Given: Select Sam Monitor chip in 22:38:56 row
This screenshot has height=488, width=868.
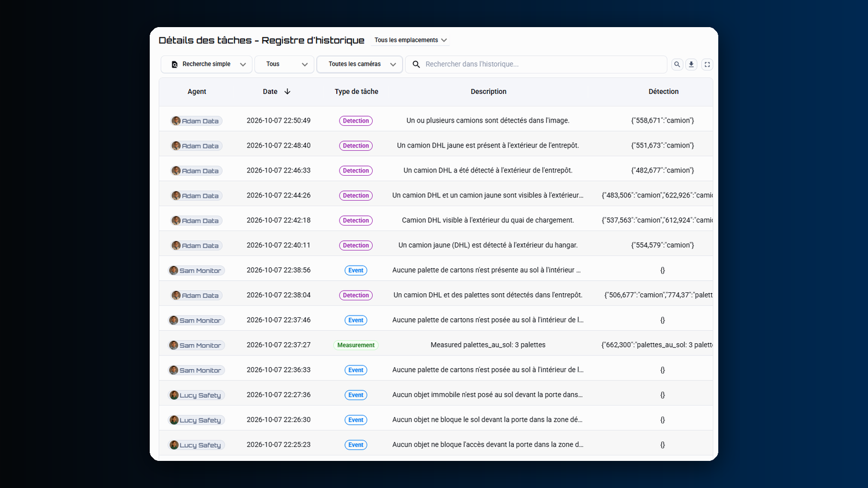Looking at the screenshot, I should pos(196,271).
